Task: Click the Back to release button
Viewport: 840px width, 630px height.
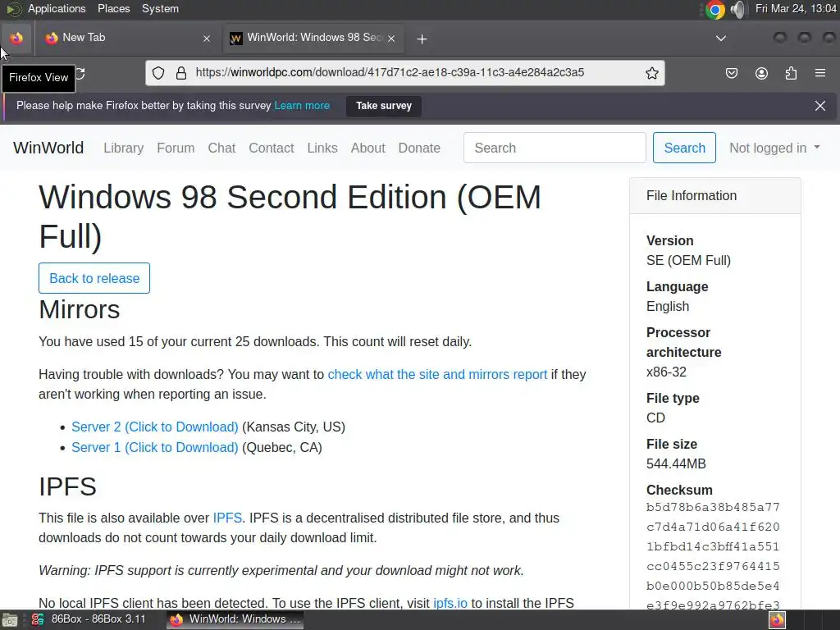Action: (x=94, y=278)
